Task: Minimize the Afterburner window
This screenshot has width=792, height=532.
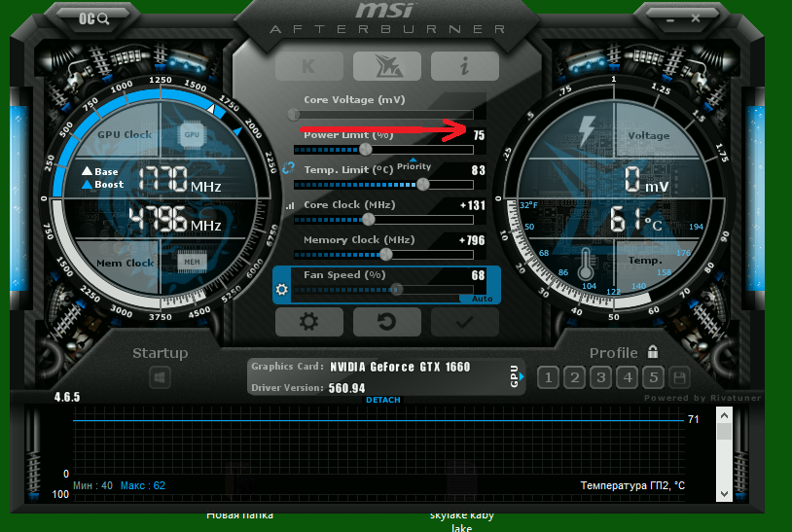Action: click(x=670, y=20)
